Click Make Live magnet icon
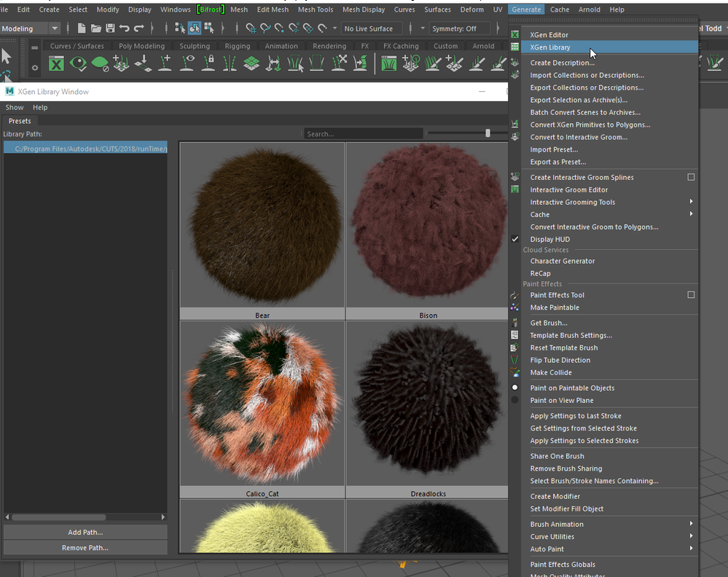The width and height of the screenshot is (728, 577). 322,28
